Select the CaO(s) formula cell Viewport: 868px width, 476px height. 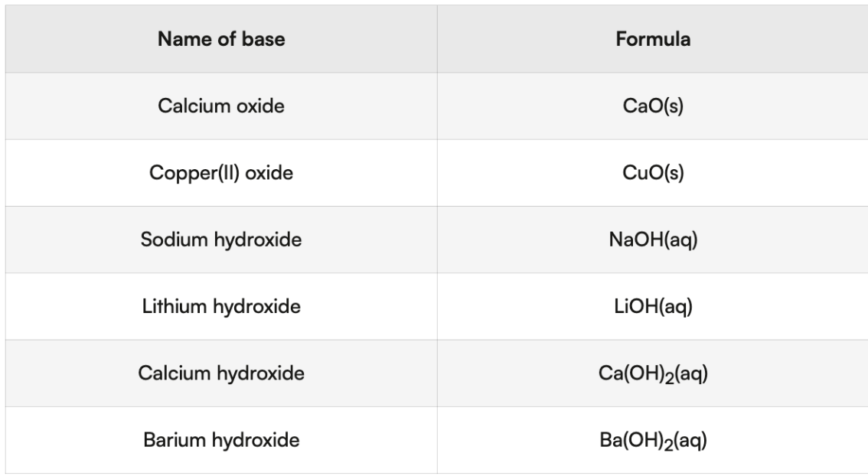tap(653, 106)
